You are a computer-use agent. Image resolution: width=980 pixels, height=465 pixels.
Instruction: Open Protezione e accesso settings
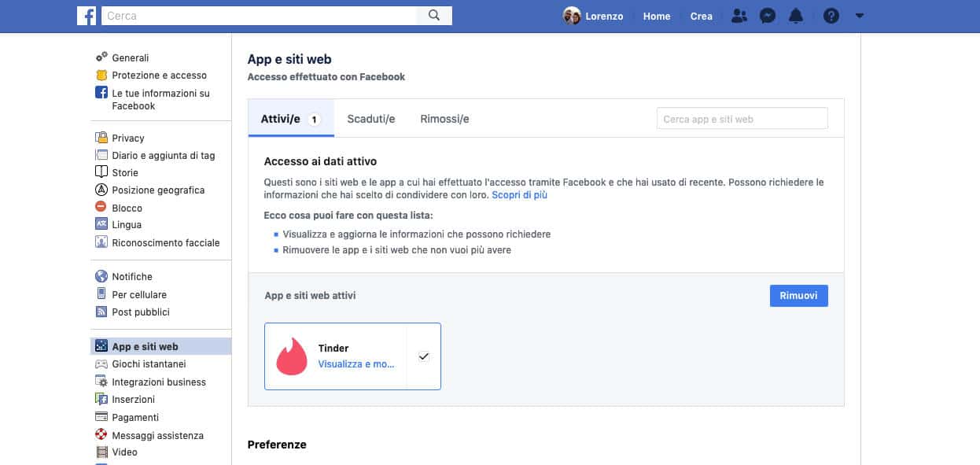click(x=160, y=76)
